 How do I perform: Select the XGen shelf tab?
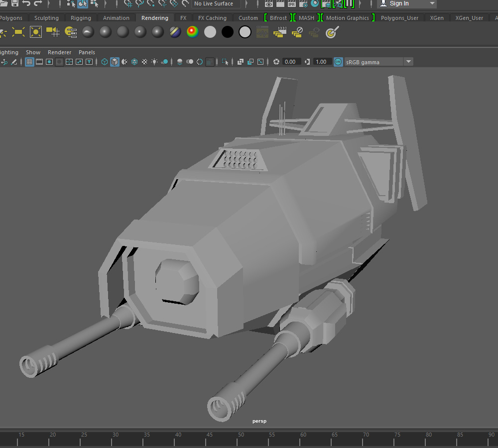coord(437,18)
